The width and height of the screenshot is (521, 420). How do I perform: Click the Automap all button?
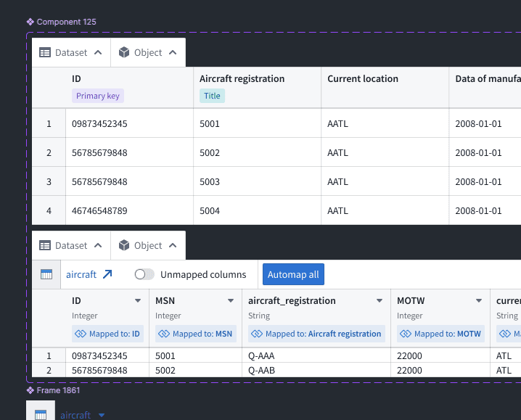click(293, 274)
